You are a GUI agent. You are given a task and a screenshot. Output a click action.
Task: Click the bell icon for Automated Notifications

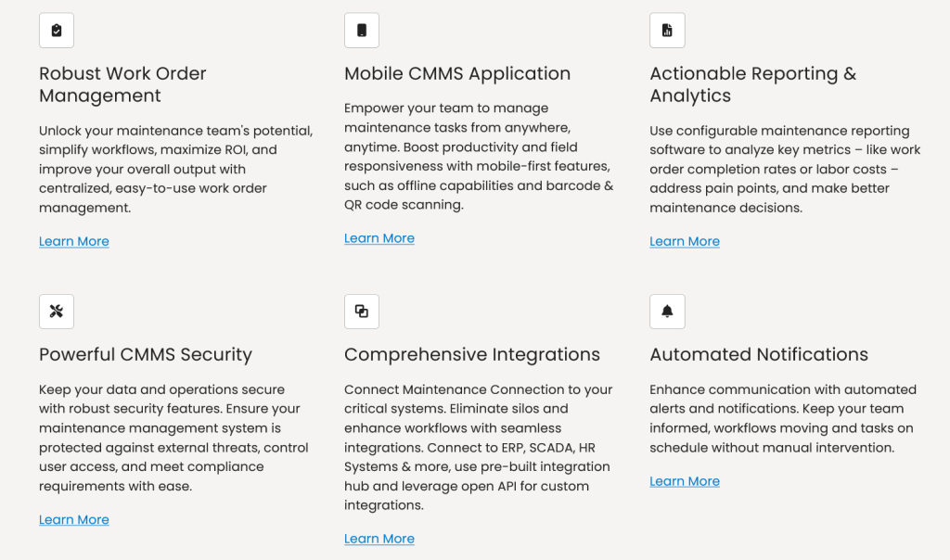667,312
